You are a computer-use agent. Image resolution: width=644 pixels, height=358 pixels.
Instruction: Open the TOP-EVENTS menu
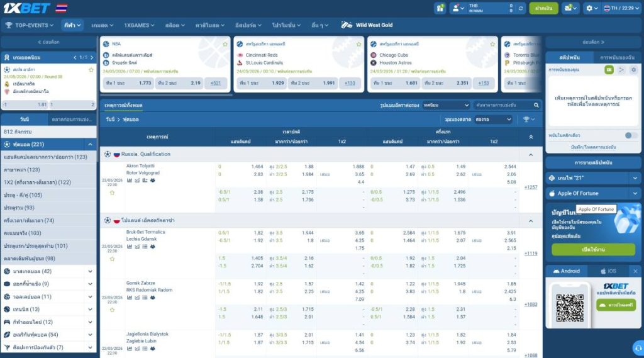30,25
